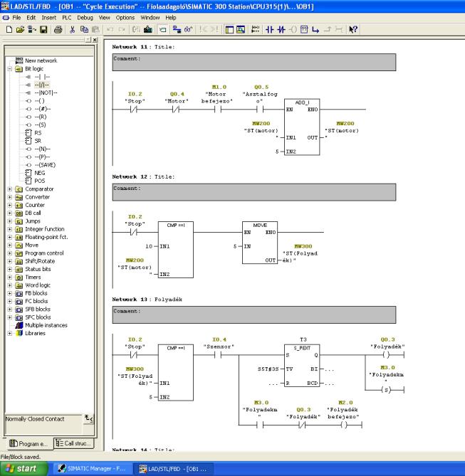Viewport: 465px width, 476px height.
Task: Click the arrow button beside element description
Action: point(89,419)
